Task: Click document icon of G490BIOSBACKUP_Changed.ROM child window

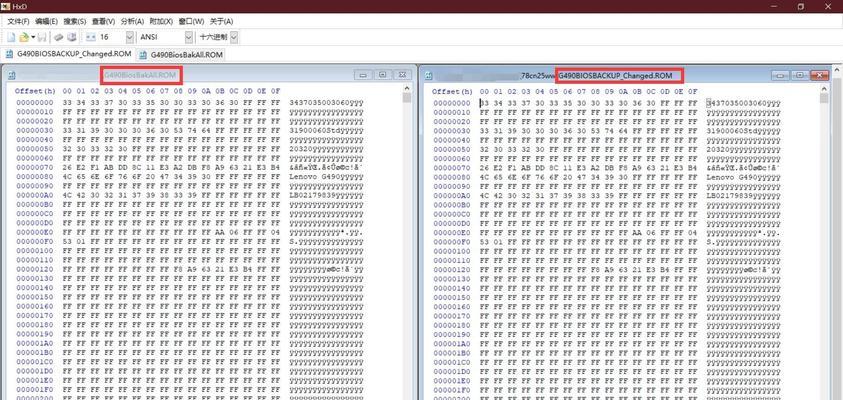Action: pyautogui.click(x=430, y=76)
